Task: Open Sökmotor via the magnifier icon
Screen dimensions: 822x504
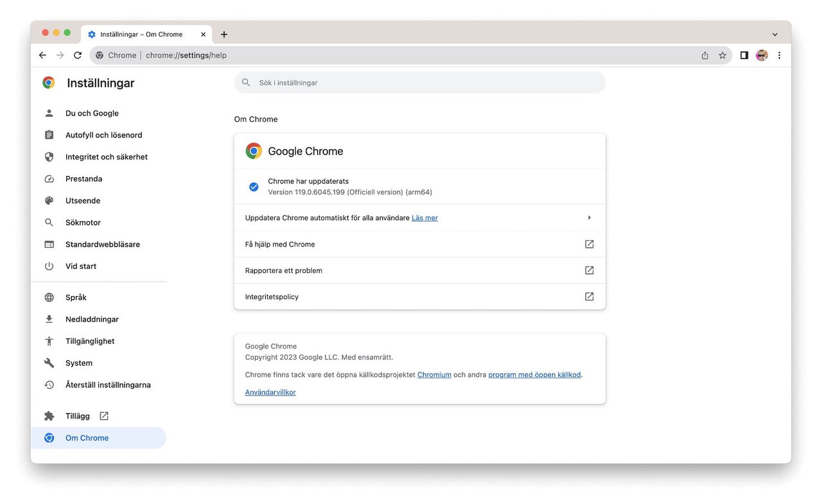Action: pos(49,222)
